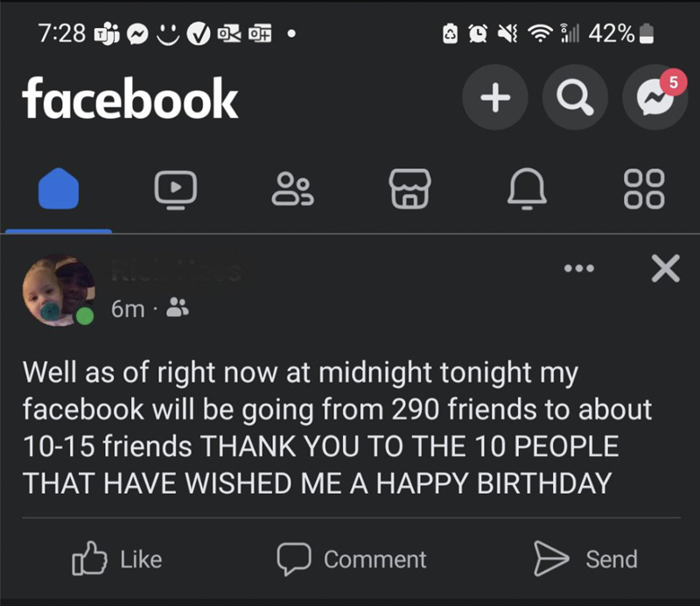Like the birthday post

[x=116, y=560]
